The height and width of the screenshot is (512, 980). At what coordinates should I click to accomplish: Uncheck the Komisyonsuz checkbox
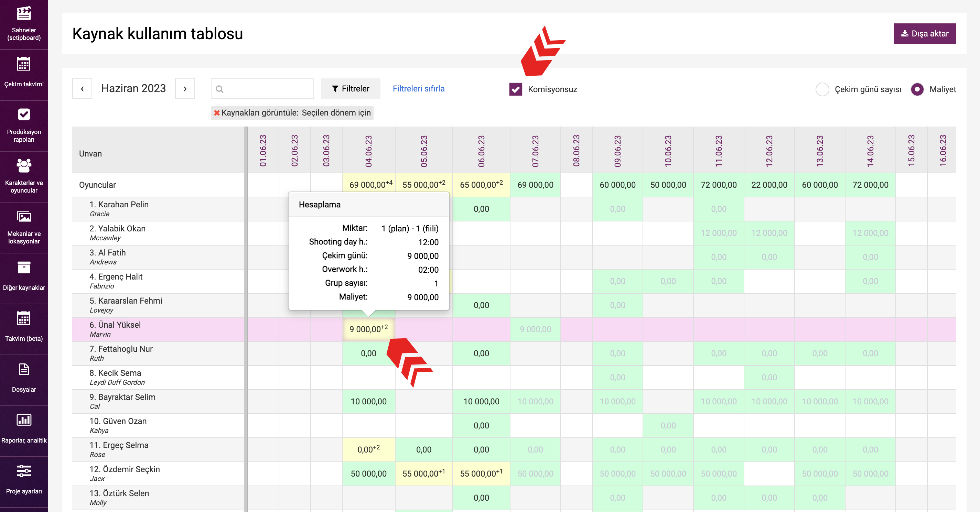516,89
